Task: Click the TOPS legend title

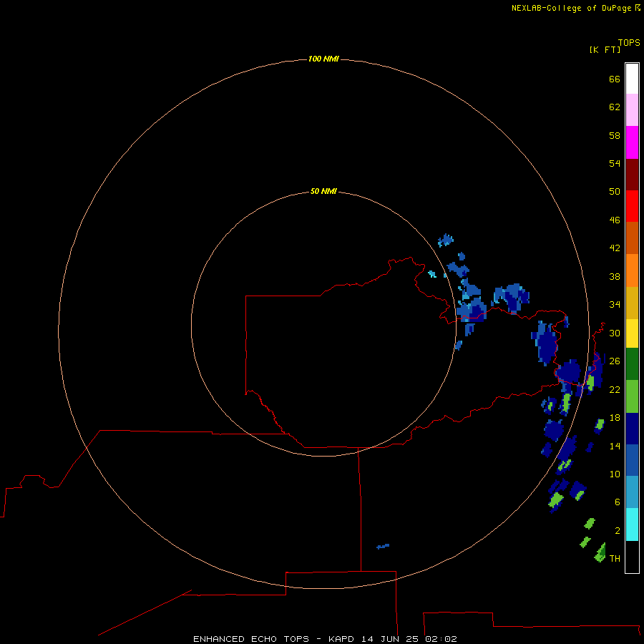Action: 629,42
